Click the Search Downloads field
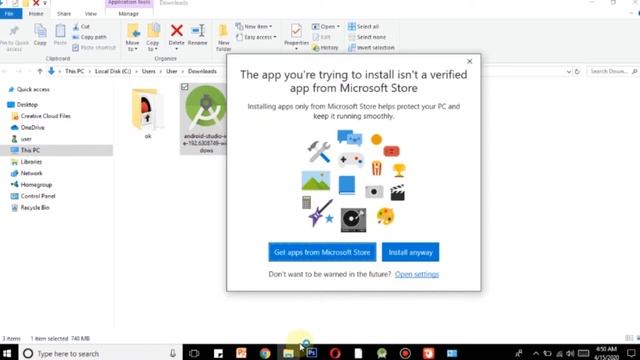640x360 pixels. click(612, 71)
